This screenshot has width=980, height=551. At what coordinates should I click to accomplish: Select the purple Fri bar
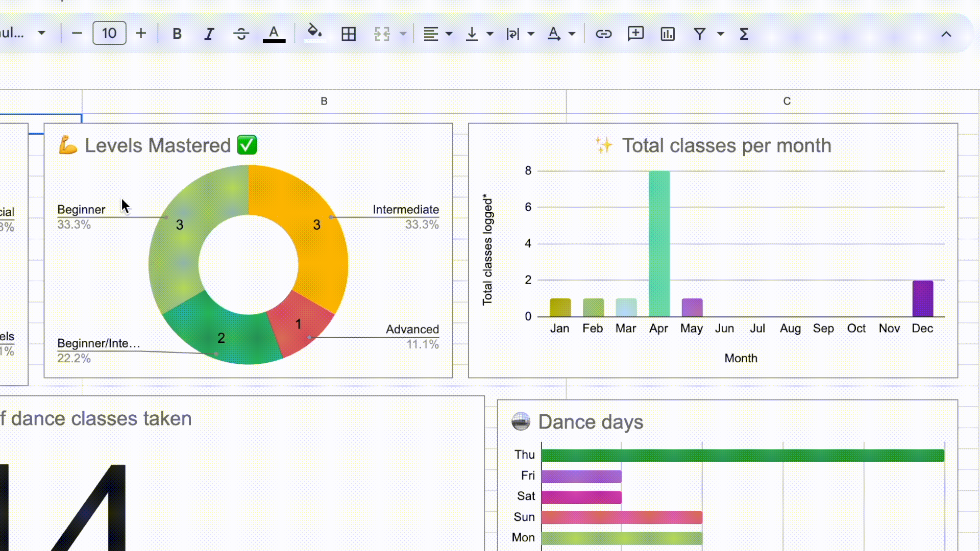tap(581, 476)
